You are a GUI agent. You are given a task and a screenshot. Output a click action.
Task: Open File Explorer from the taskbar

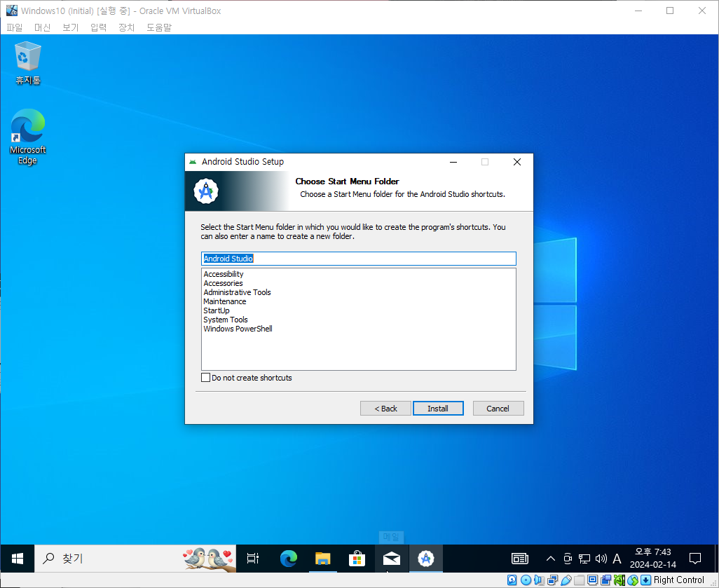pos(323,558)
